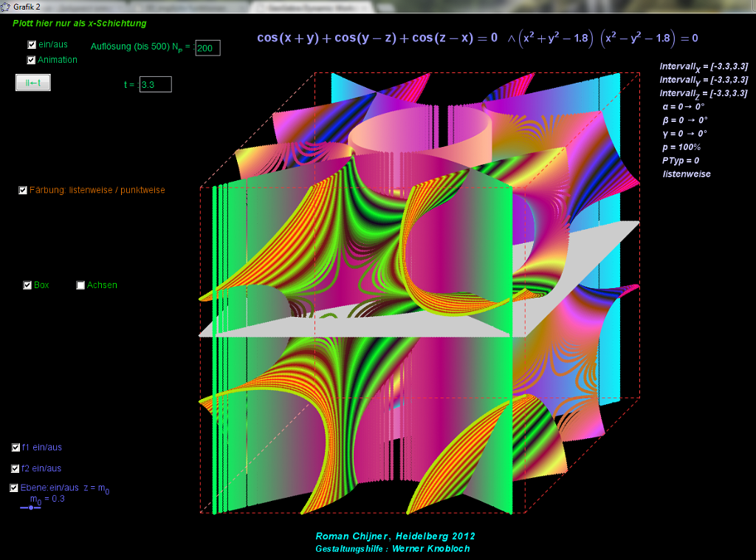
Task: Click the Auflösung Np input field
Action: click(x=207, y=49)
